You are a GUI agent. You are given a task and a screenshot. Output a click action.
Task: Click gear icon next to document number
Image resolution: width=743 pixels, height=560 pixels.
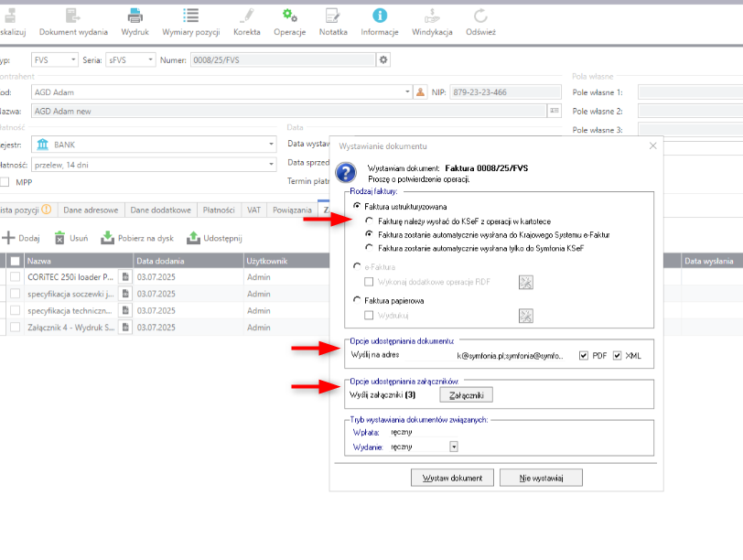click(384, 59)
